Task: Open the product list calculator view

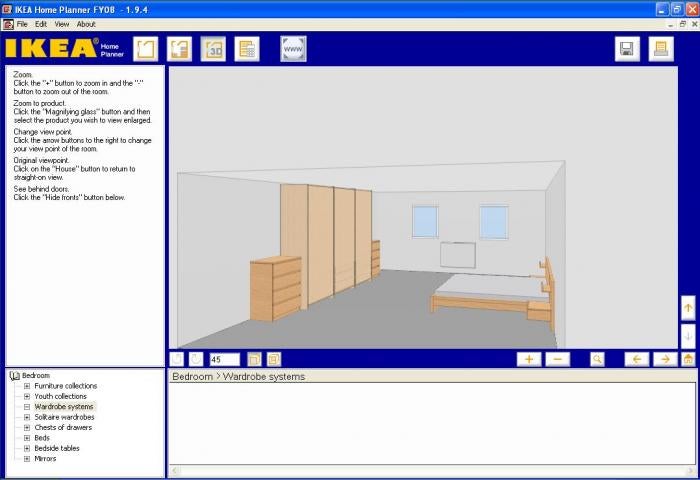Action: (x=247, y=49)
